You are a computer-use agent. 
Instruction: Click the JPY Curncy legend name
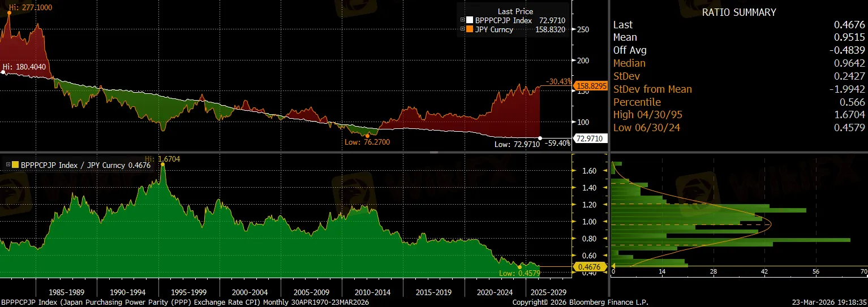click(494, 29)
